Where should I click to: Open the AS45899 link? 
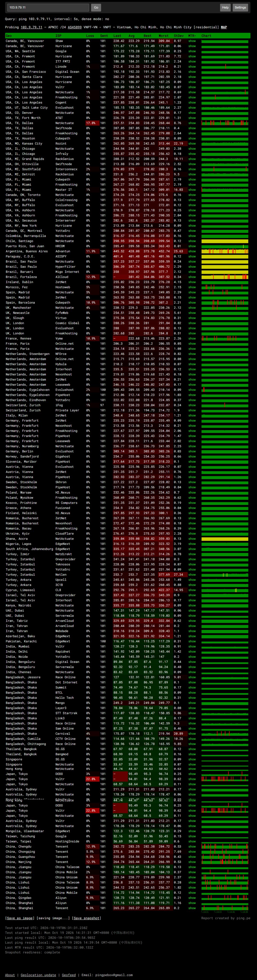75,27
